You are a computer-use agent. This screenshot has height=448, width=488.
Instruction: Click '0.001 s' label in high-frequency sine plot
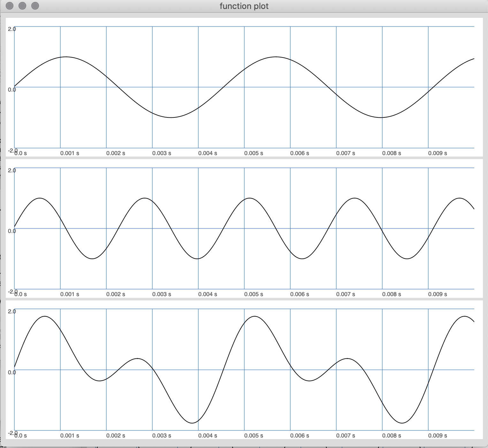[x=70, y=294]
